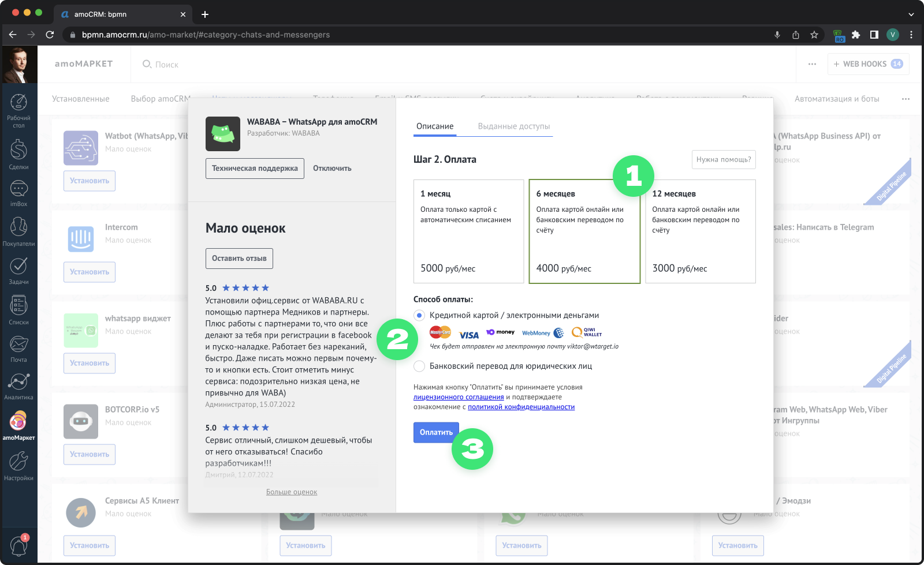Open browser profile avatar V
This screenshot has height=565, width=924.
coord(893,35)
